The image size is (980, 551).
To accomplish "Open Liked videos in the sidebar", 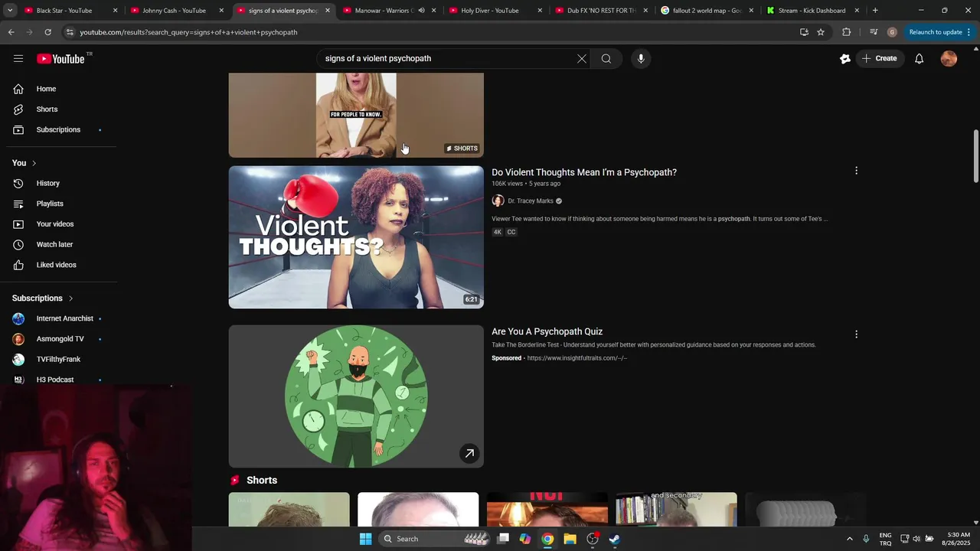I will 58,265.
